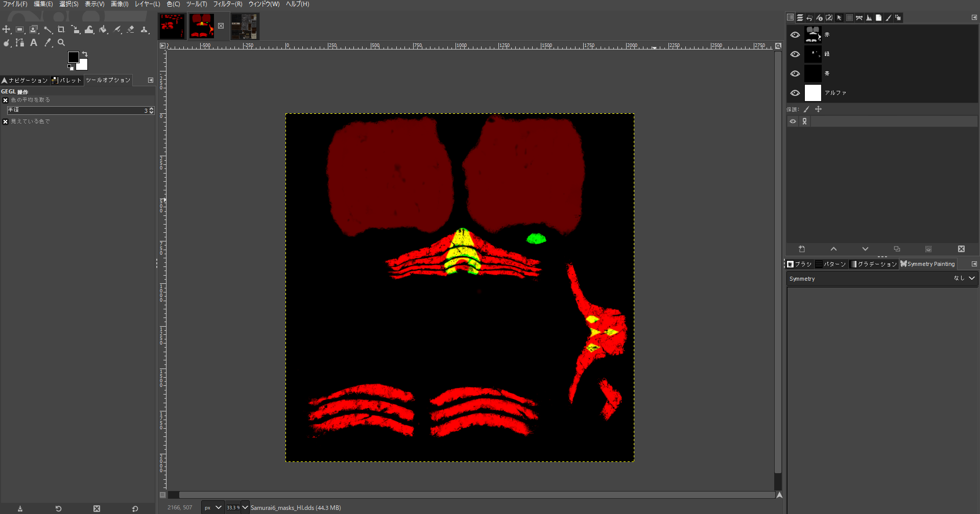This screenshot has height=514, width=980.
Task: Select the Warp Transform tool
Action: (89, 30)
